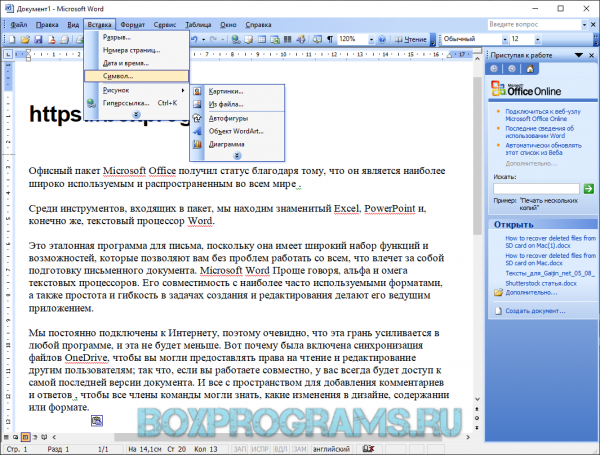This screenshot has height=455, width=600.
Task: Click the Tables and Borders toolbar icon
Action: click(x=249, y=39)
